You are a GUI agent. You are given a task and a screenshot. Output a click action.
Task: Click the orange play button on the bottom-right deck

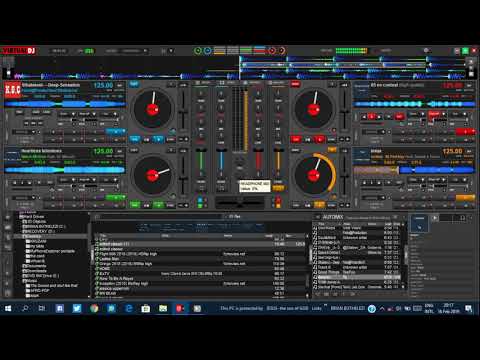tap(319, 204)
